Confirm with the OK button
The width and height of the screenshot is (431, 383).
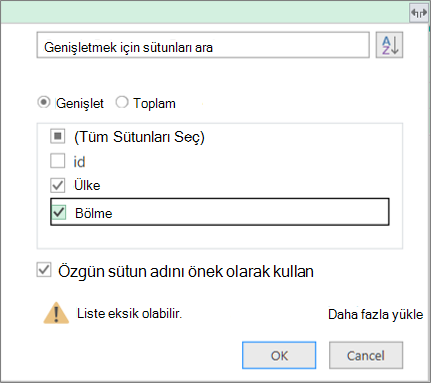click(x=279, y=355)
